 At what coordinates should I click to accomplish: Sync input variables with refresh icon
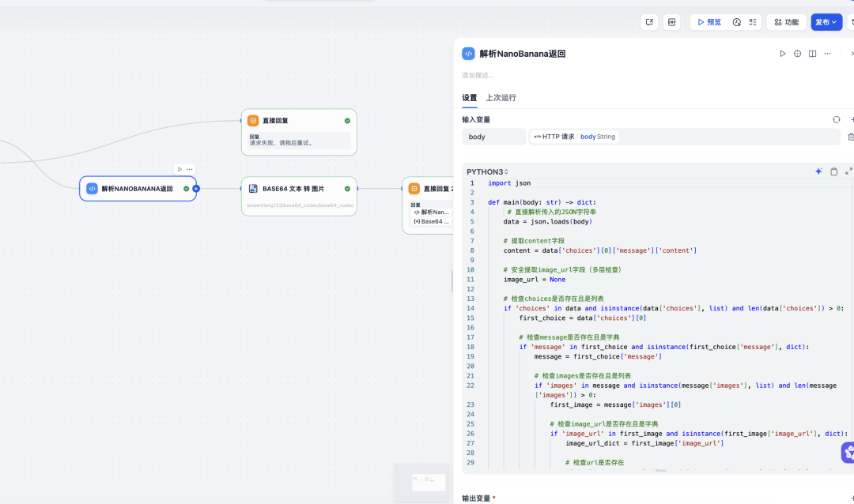point(836,119)
